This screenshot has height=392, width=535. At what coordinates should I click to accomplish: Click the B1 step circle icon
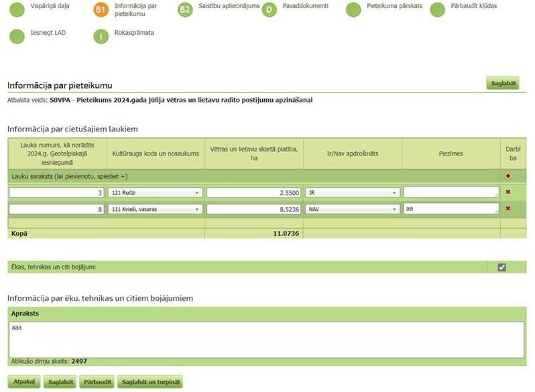pos(101,10)
